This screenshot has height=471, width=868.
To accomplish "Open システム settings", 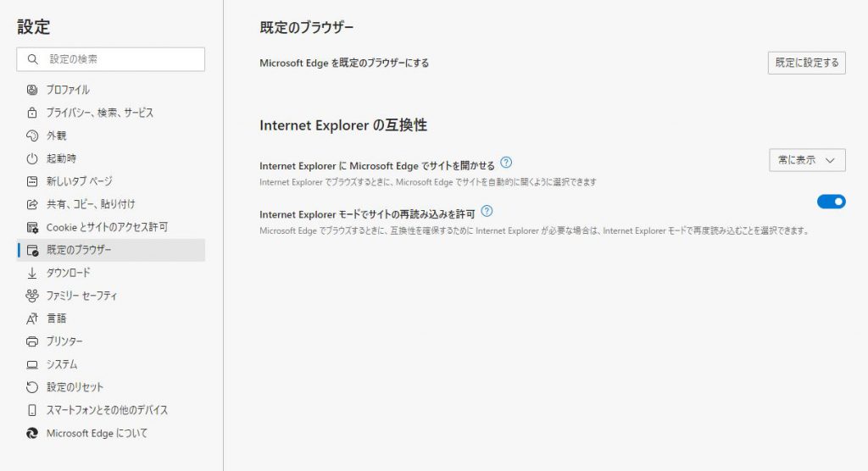I will tap(111, 364).
